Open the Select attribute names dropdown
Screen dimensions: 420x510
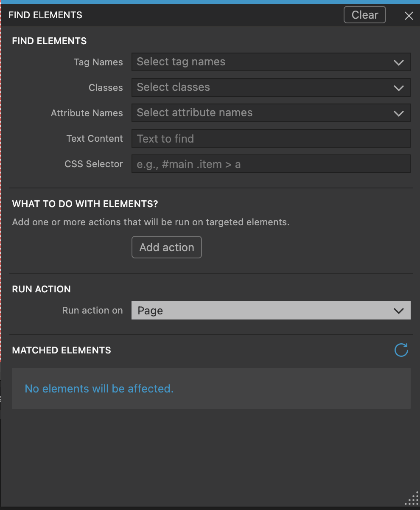[263, 113]
